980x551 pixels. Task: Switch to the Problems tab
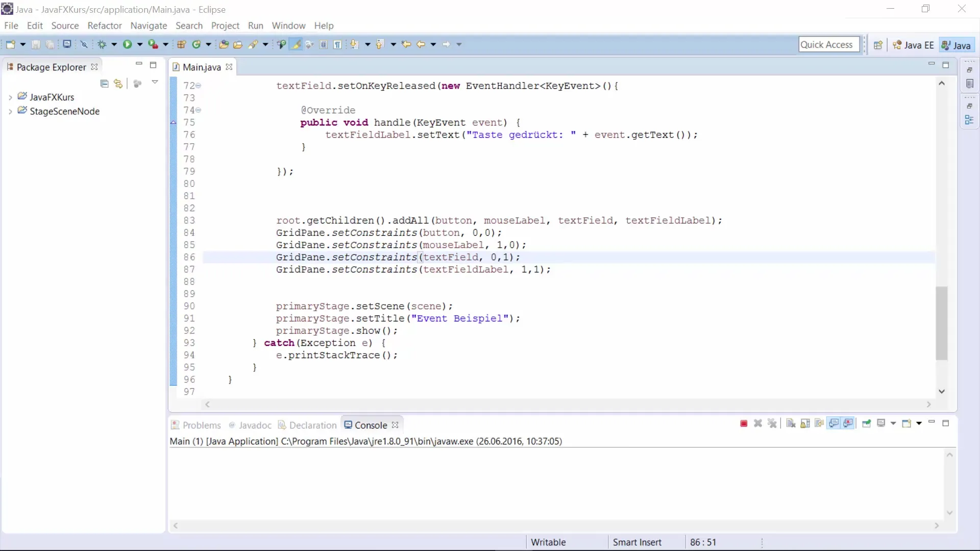coord(196,425)
